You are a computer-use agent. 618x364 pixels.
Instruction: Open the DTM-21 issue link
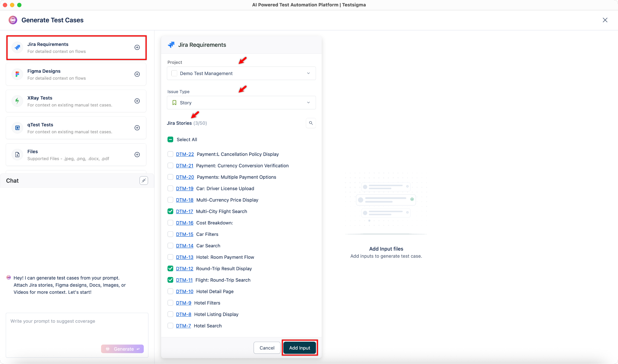(x=185, y=166)
